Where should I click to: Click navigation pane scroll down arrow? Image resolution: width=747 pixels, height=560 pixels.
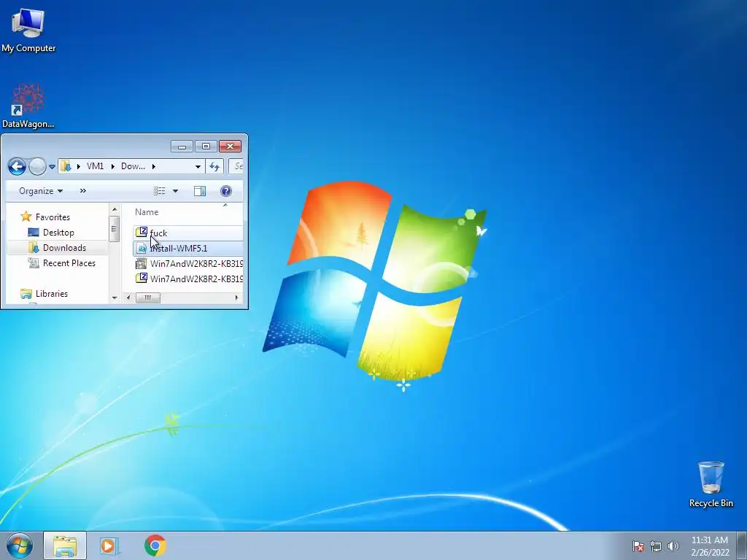point(115,297)
